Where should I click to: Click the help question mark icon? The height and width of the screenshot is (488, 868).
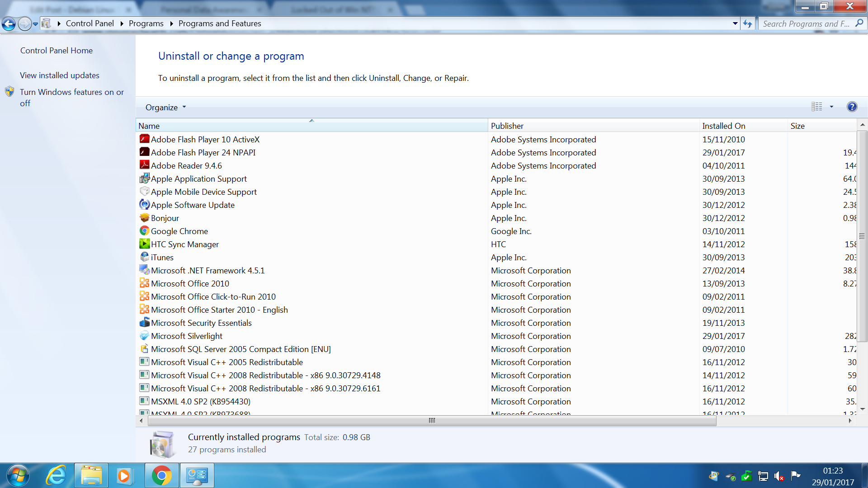tap(852, 107)
